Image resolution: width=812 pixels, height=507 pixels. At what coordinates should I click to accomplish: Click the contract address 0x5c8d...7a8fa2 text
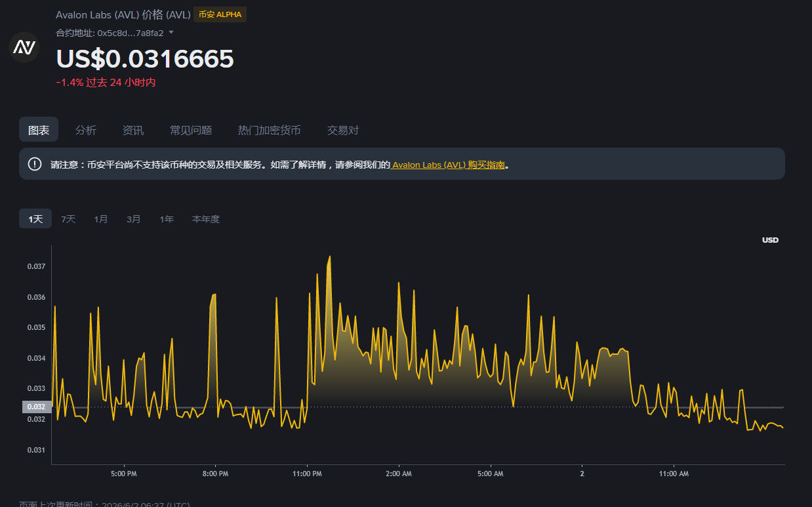click(x=130, y=33)
